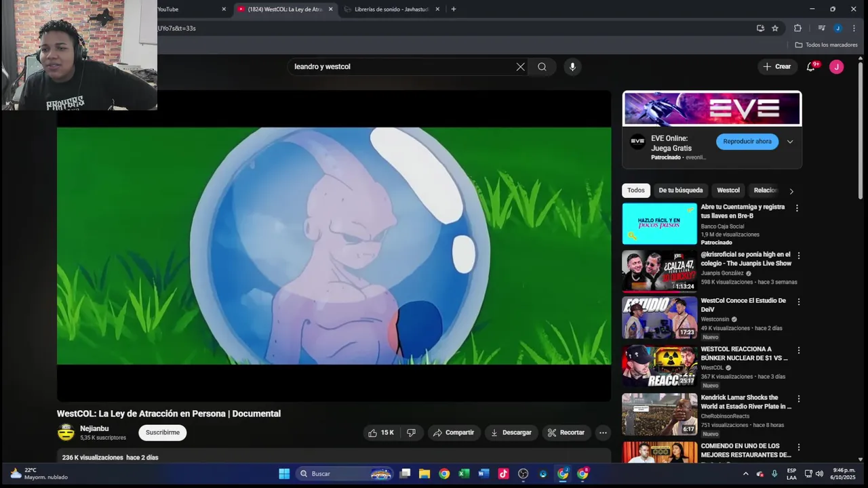Click the Recortar clip button
This screenshot has width=868, height=488.
[566, 432]
